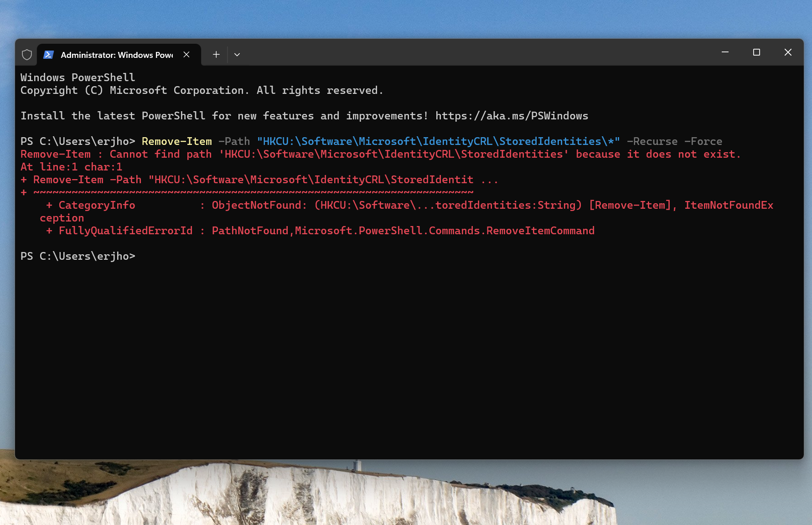
Task: Click 'PathNotFound,Microsoft.PowerShell.Commands.RemoveItemCommand' text
Action: pyautogui.click(x=403, y=231)
